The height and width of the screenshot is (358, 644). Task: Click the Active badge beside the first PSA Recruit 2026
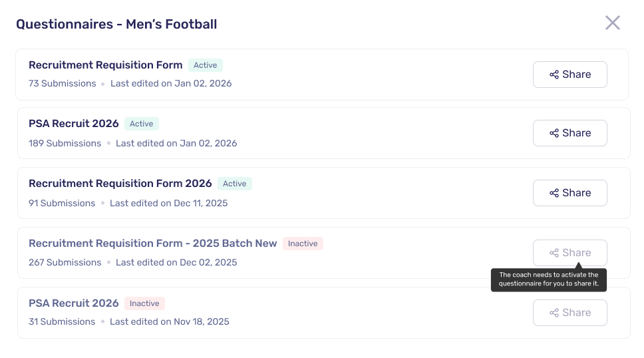[x=141, y=124]
